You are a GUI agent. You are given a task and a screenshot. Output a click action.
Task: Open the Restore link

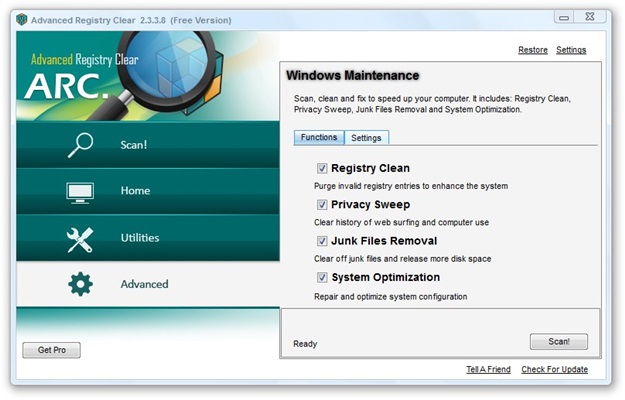click(533, 50)
